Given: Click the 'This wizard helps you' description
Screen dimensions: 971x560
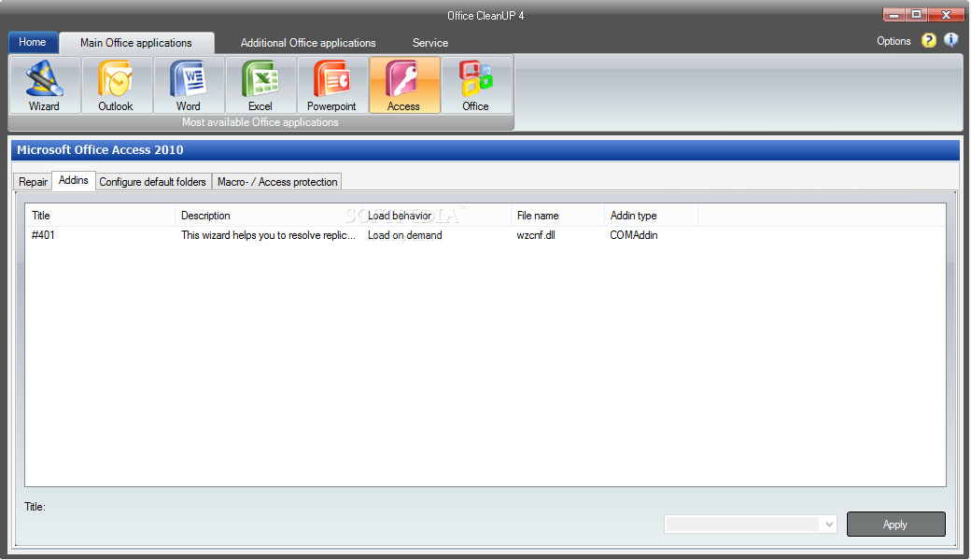Looking at the screenshot, I should 268,235.
